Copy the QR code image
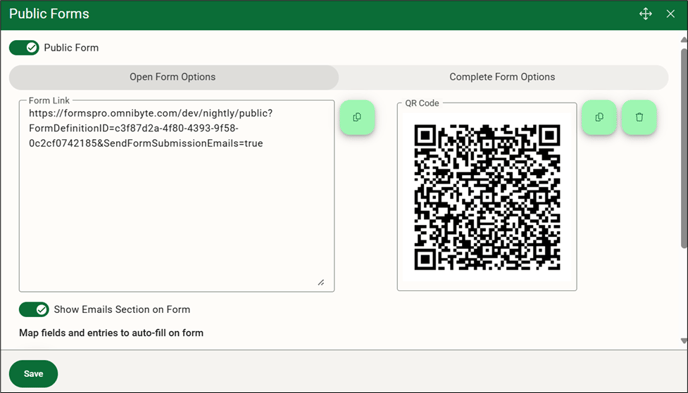 point(599,117)
